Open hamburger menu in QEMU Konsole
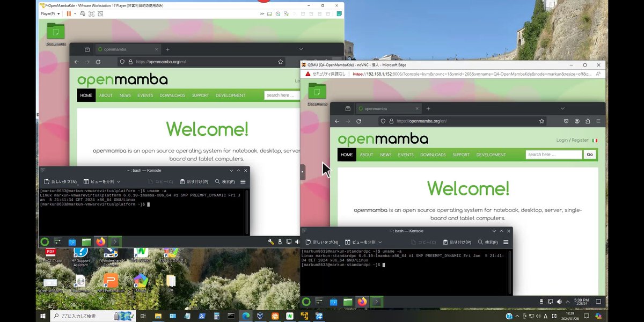644x322 pixels. click(x=506, y=242)
